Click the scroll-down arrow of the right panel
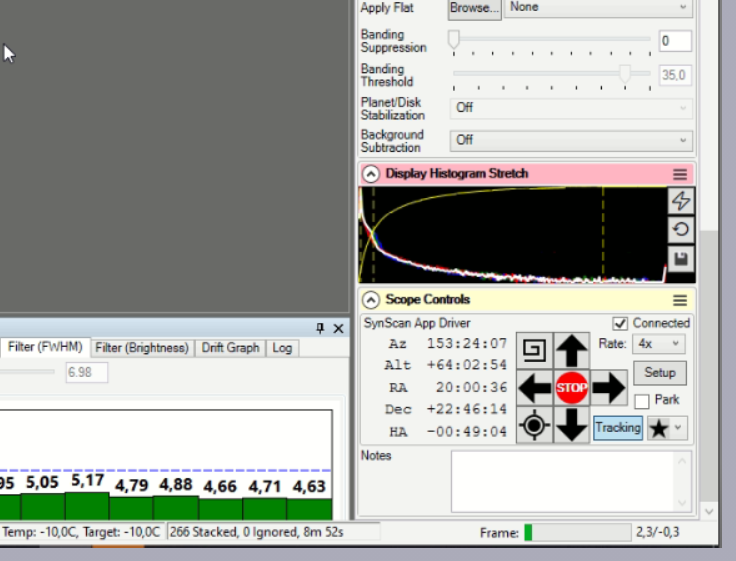Image resolution: width=736 pixels, height=561 pixels. click(x=709, y=511)
